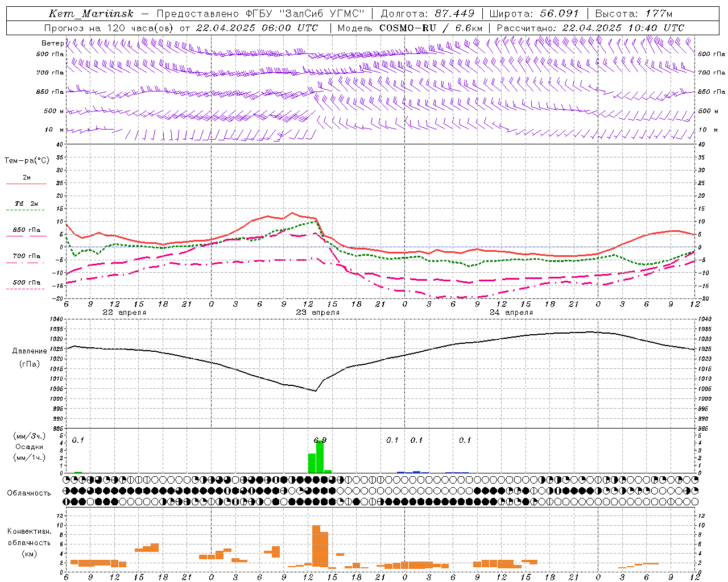728x582 pixels.
Task: Click left 10 м wind level label
Action: pos(54,130)
